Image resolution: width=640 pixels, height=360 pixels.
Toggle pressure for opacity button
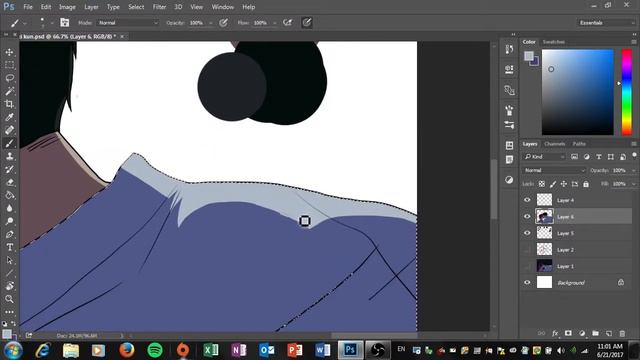(223, 23)
